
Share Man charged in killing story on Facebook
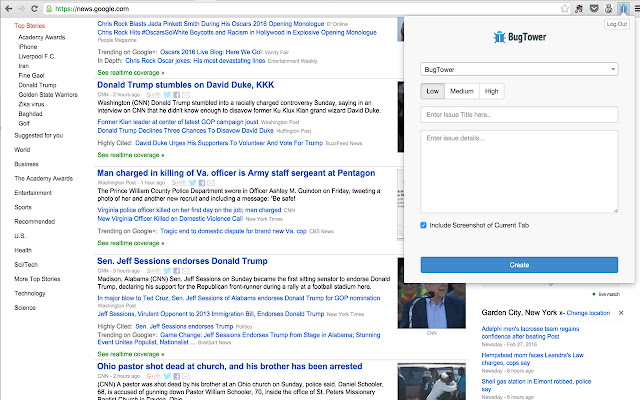[202, 183]
